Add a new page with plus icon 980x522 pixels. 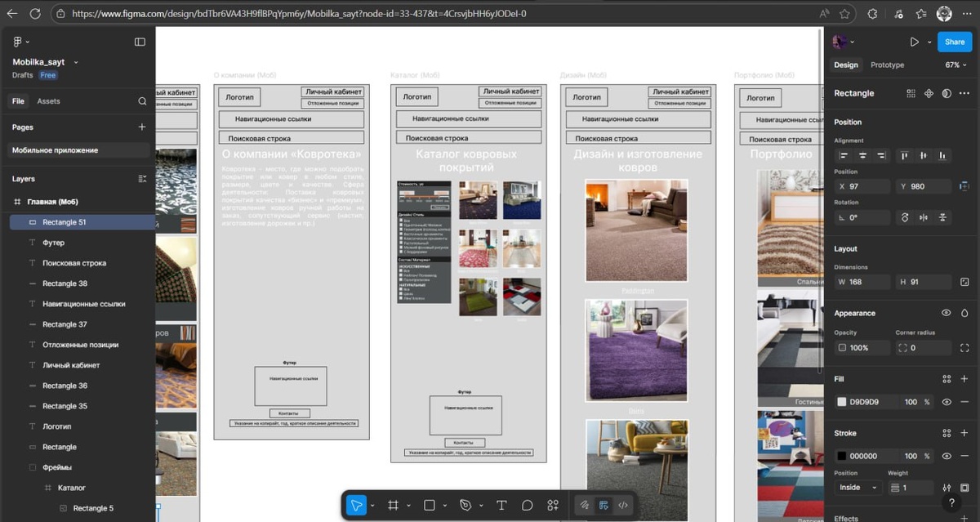pos(142,127)
